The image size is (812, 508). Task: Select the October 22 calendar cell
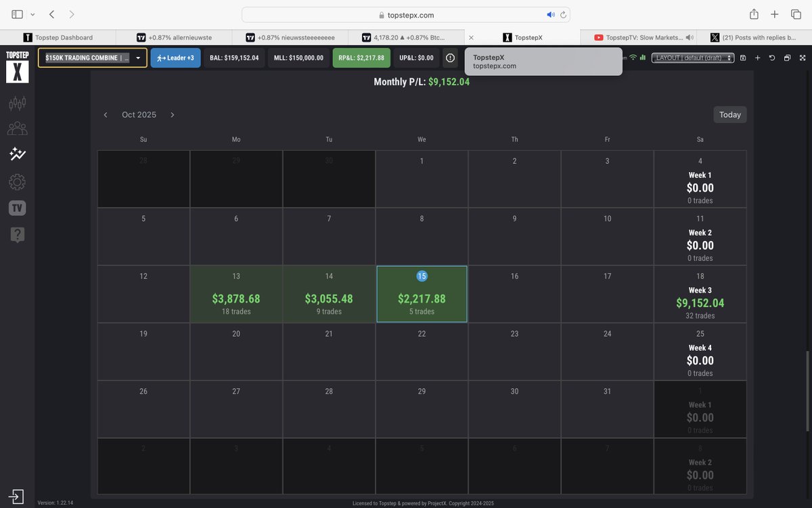coord(422,352)
